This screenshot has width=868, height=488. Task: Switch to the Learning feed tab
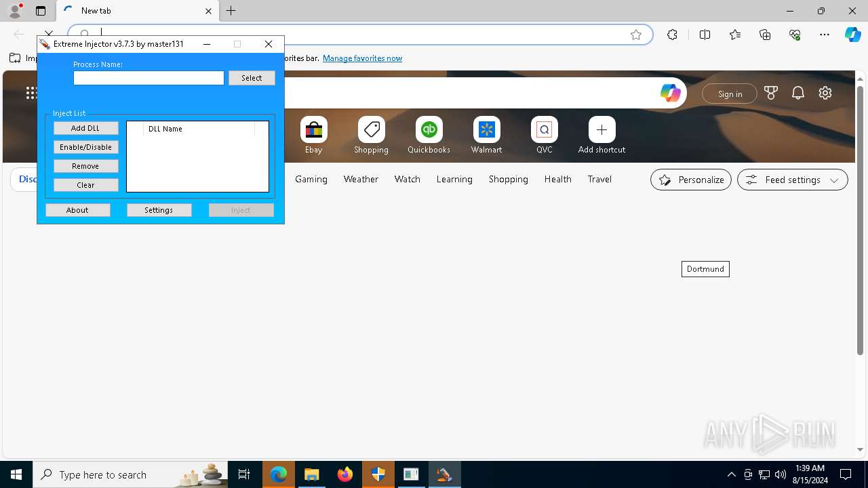[454, 180]
